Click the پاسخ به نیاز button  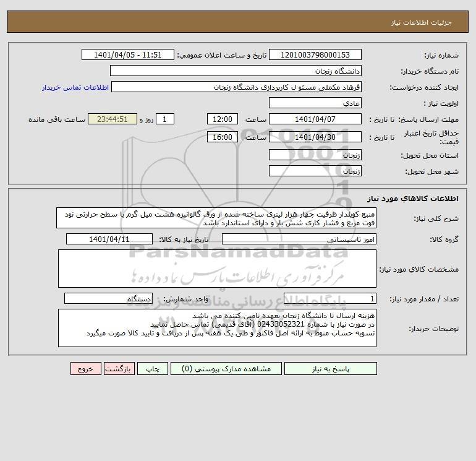331,369
